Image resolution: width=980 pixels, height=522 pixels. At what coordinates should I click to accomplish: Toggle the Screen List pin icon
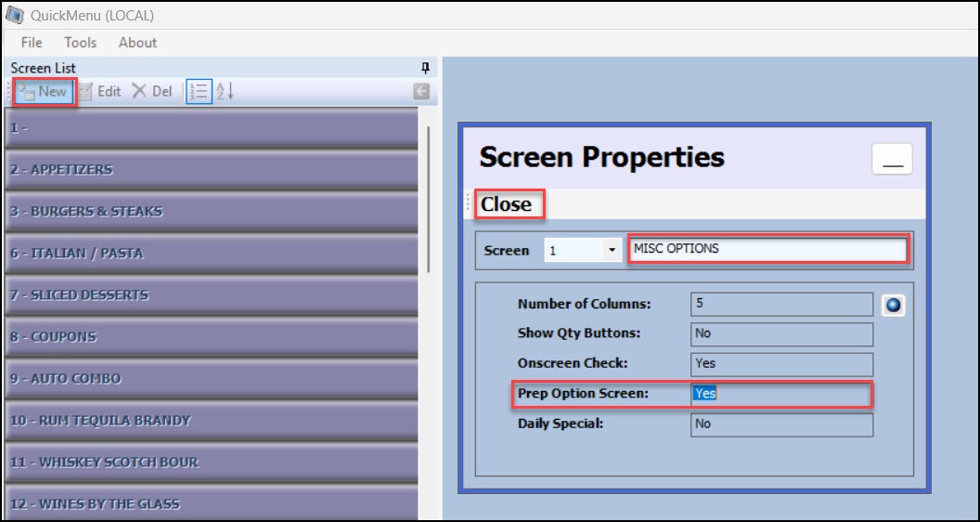click(x=426, y=68)
